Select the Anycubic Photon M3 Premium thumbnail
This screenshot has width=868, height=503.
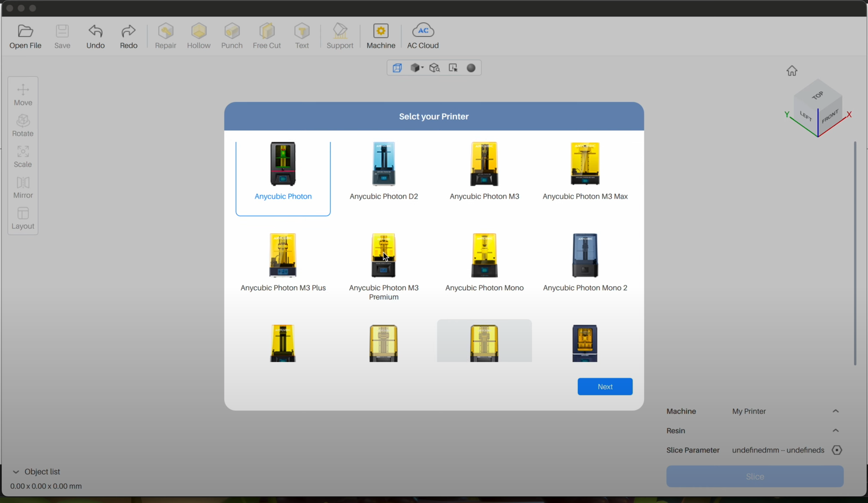click(383, 255)
